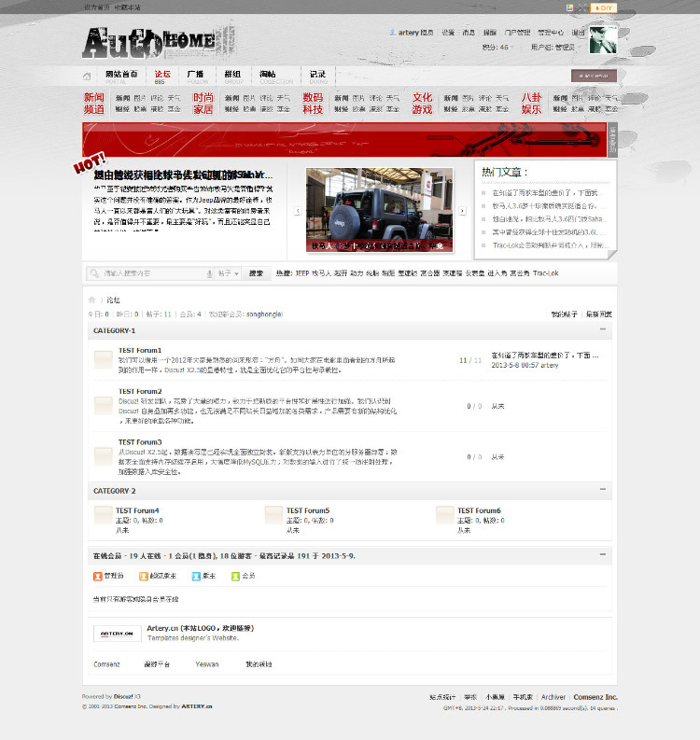Open the 八卦娱乐 channel heading

pos(531,104)
